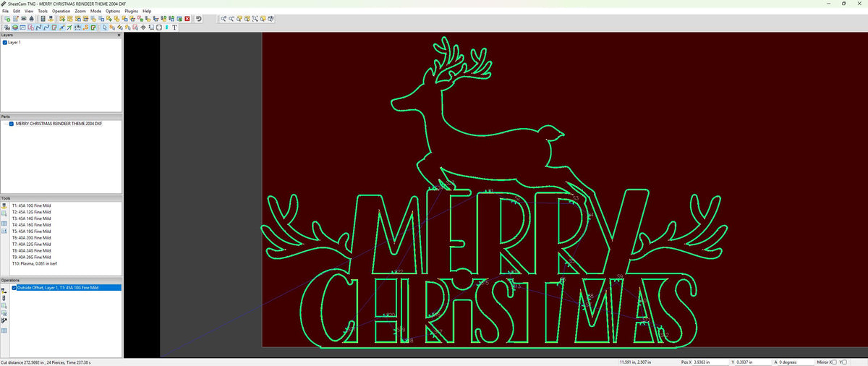The width and height of the screenshot is (868, 366).
Task: Open the Tools menu
Action: click(x=43, y=12)
